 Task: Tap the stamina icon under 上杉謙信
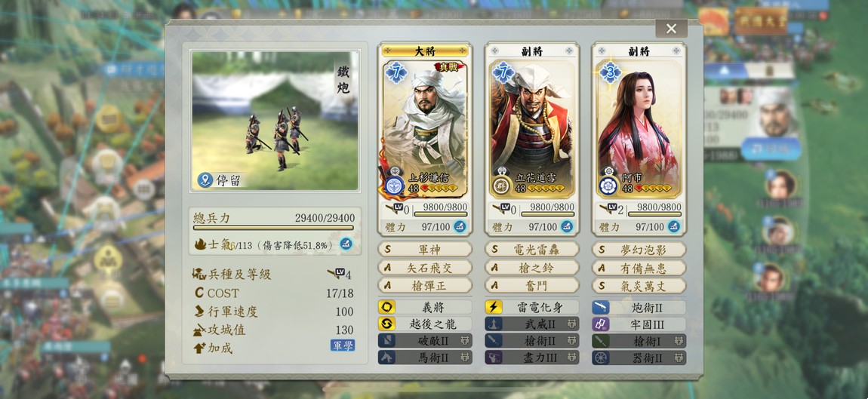(x=460, y=226)
